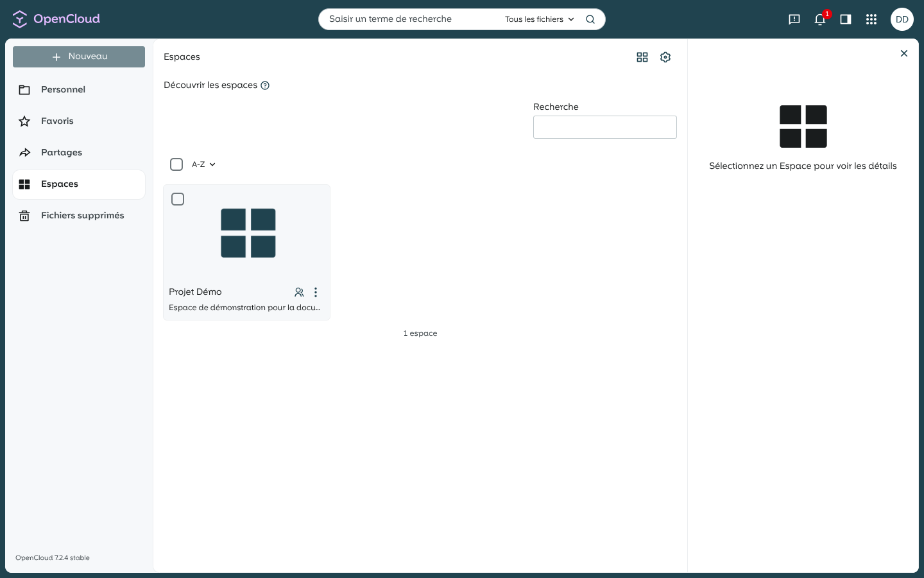Image resolution: width=924 pixels, height=578 pixels.
Task: Focus the global search term field
Action: point(411,19)
